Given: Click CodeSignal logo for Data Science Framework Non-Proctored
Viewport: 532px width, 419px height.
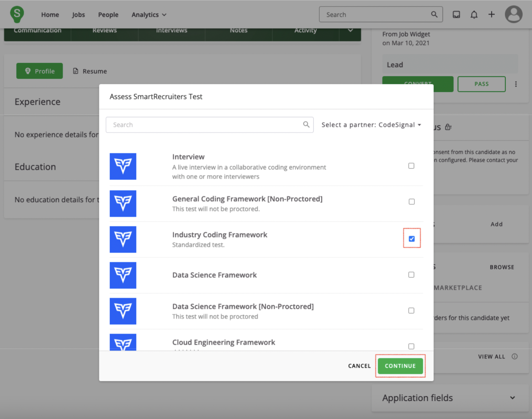Looking at the screenshot, I should 123,311.
